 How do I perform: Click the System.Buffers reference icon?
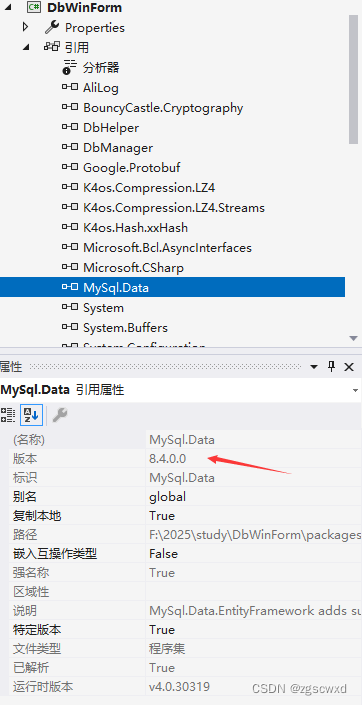click(70, 327)
